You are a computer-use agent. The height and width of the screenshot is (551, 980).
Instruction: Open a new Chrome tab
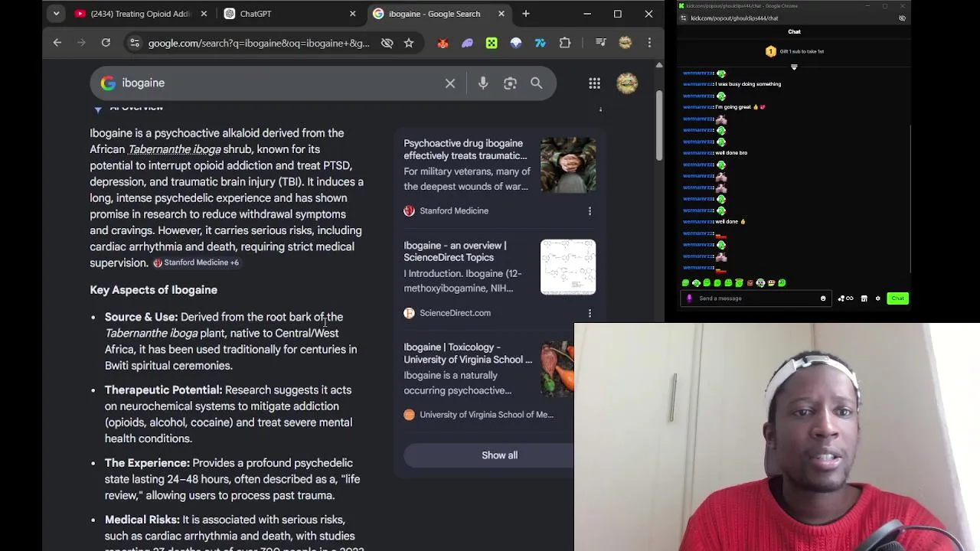click(526, 14)
